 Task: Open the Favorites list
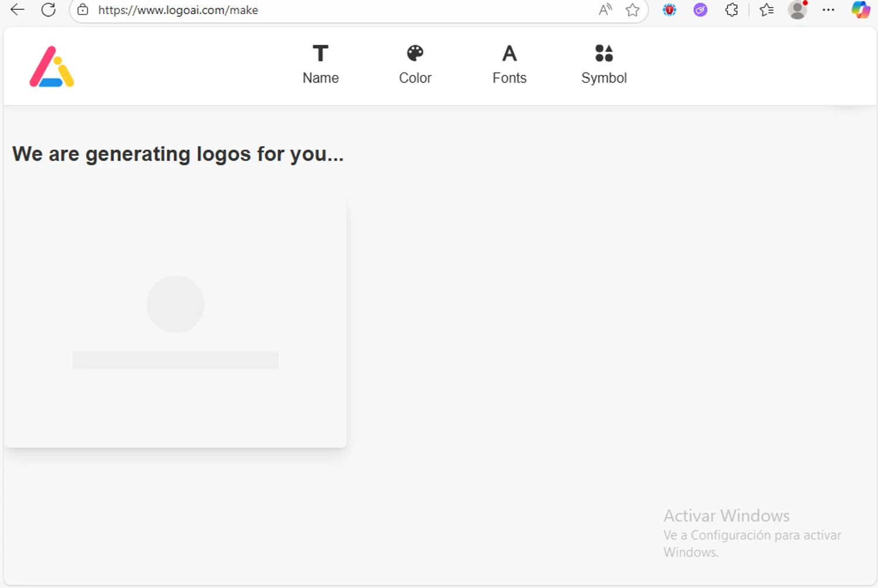click(x=766, y=10)
